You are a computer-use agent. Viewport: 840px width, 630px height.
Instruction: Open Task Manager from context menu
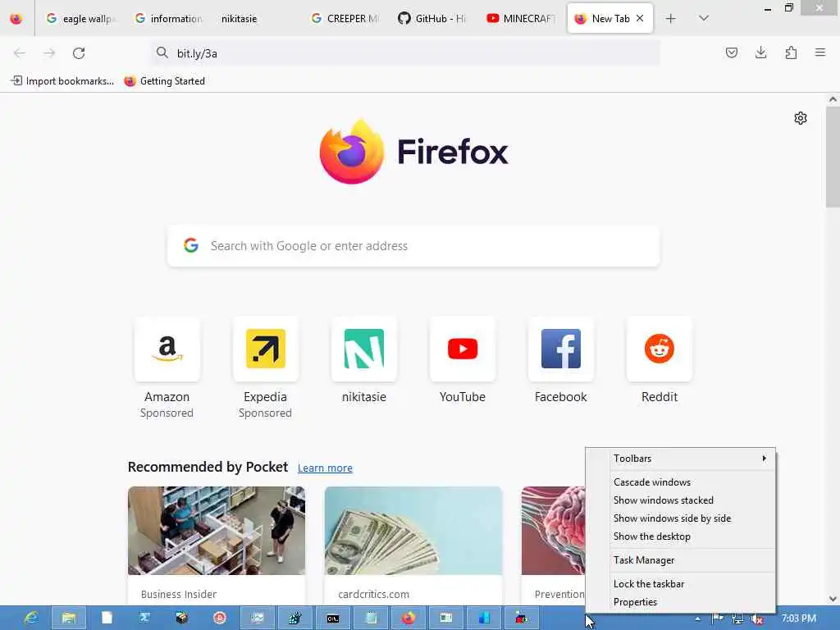pyautogui.click(x=680, y=560)
